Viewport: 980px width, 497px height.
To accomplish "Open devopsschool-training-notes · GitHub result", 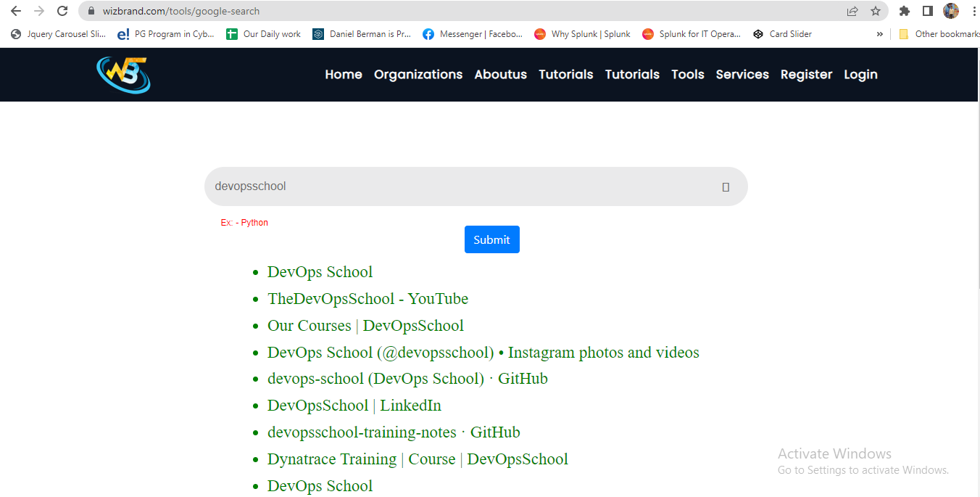I will [x=394, y=432].
